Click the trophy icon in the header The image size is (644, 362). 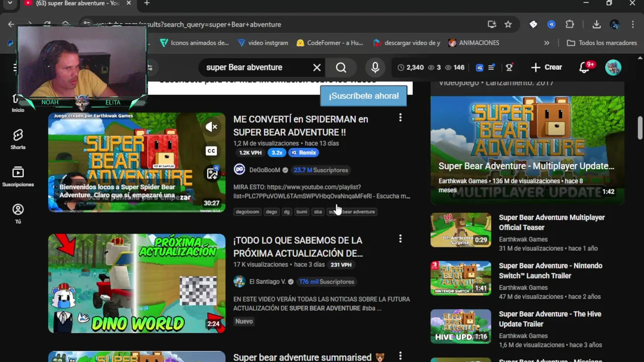[509, 67]
